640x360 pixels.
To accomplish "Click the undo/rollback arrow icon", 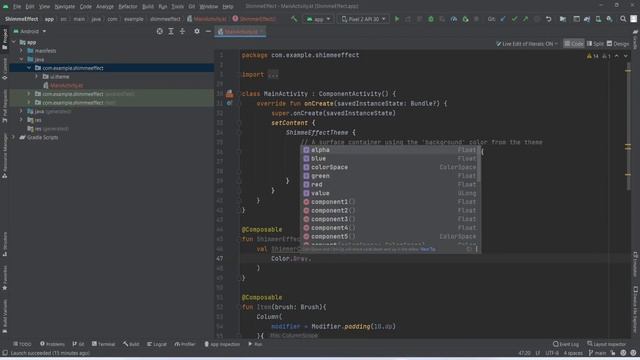I will pyautogui.click(x=549, y=19).
